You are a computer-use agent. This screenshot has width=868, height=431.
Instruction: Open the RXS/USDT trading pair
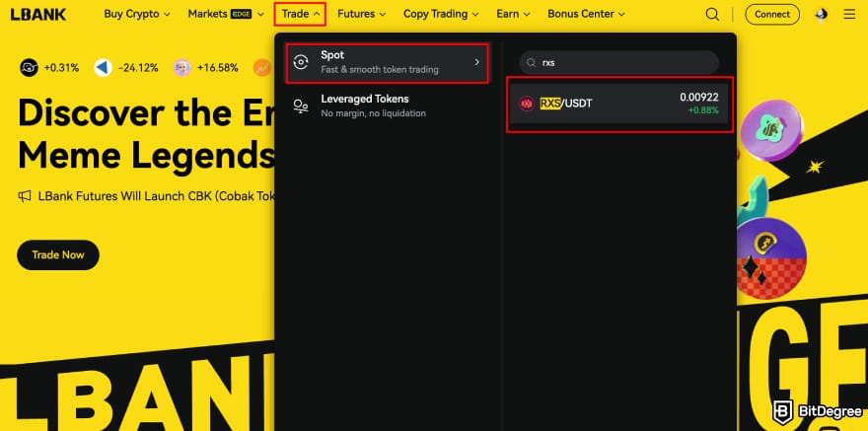tap(618, 104)
